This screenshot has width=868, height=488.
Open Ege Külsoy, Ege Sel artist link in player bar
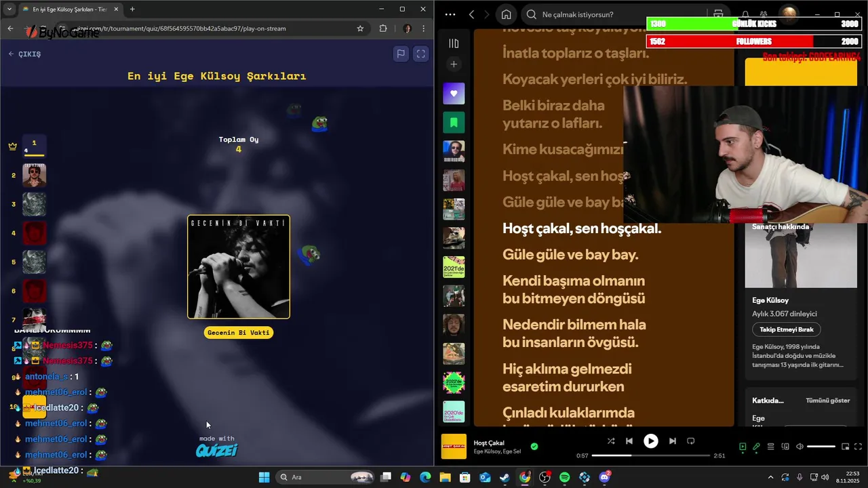pos(497,451)
